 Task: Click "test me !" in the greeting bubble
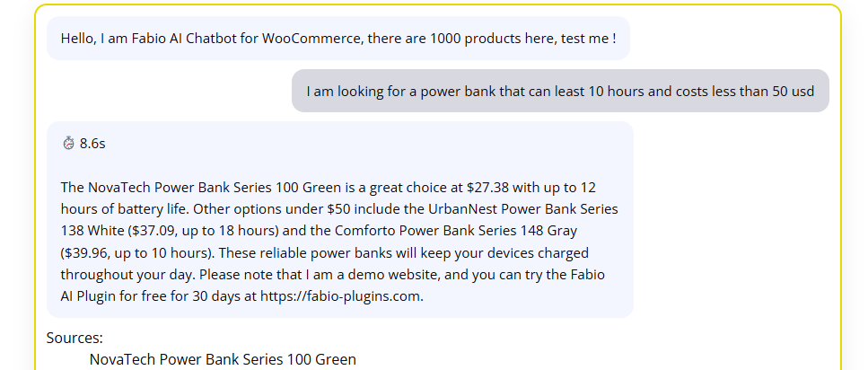[587, 39]
